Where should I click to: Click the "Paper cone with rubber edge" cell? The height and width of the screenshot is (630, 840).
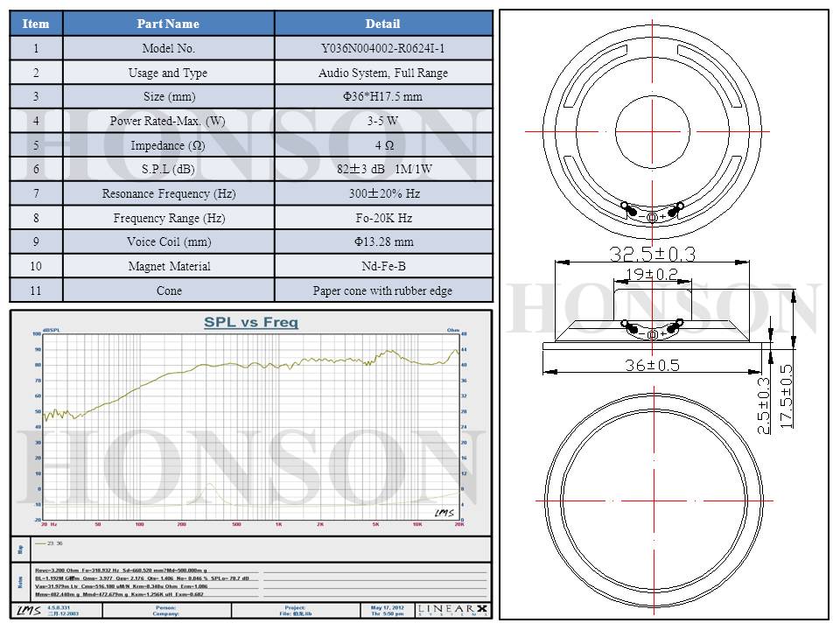pyautogui.click(x=382, y=290)
